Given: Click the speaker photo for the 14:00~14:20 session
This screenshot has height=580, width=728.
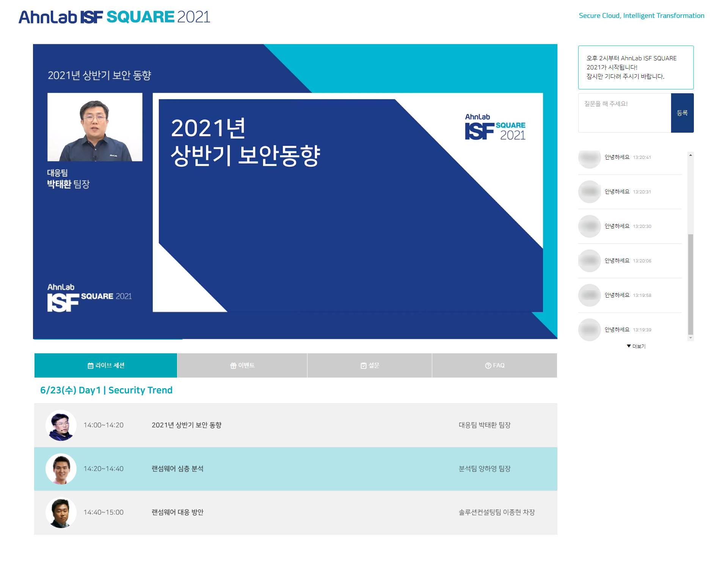Looking at the screenshot, I should tap(61, 425).
